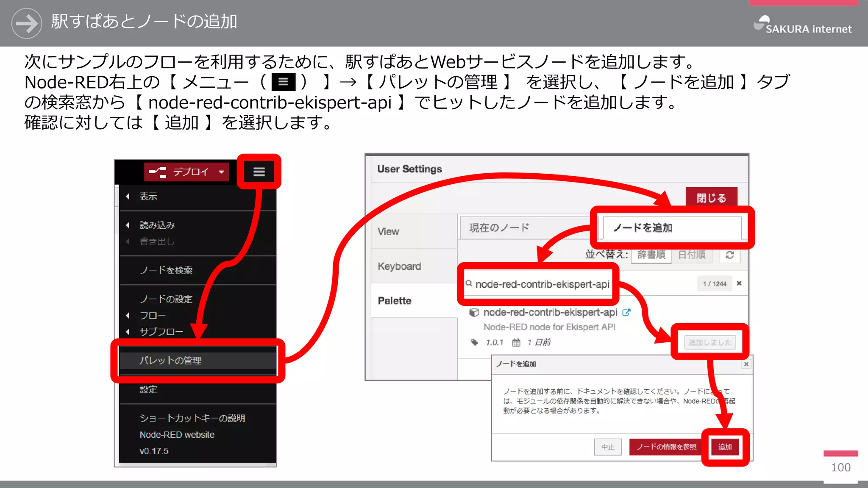Click the version tag icon
Screen dimensions: 868x488
pos(475,342)
